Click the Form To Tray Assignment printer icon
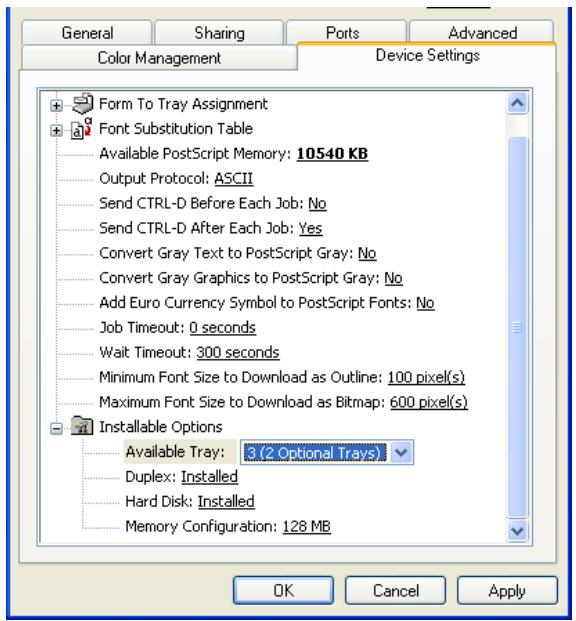This screenshot has height=621, width=576. [83, 103]
